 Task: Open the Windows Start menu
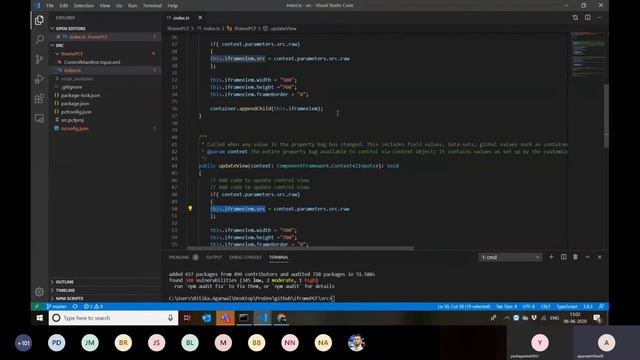tap(40, 318)
